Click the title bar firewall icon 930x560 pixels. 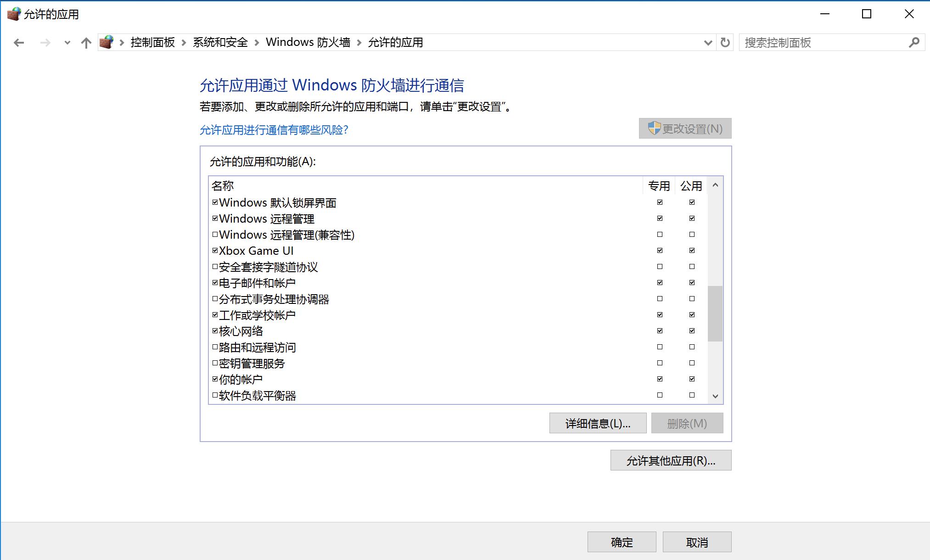pos(14,14)
